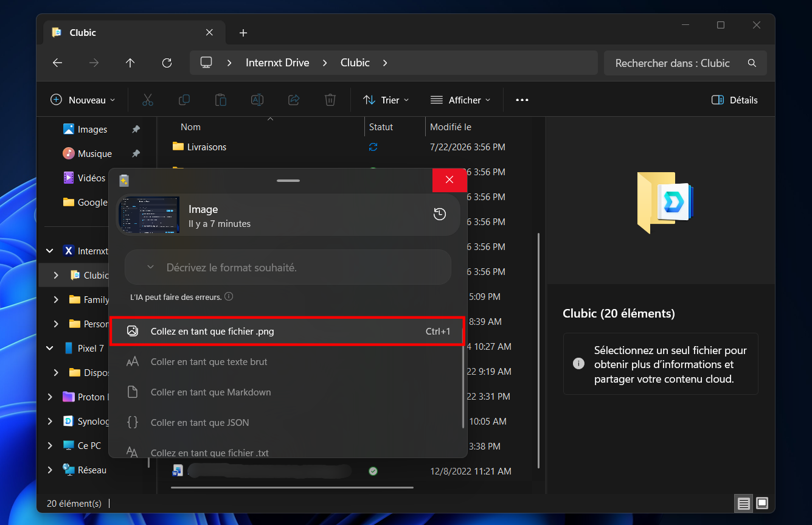Screen dimensions: 812x525
Task: Click the advanced paste app icon
Action: 124,180
